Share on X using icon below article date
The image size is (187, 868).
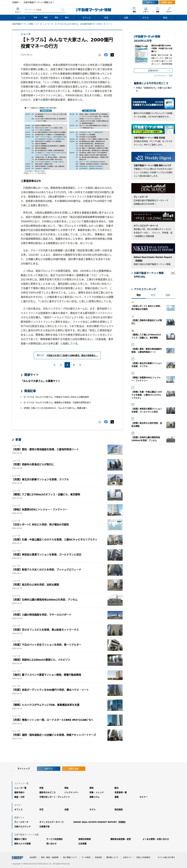(x=112, y=55)
